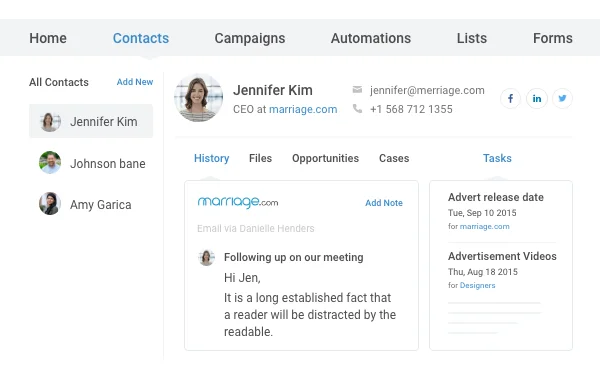Viewport: 600px width, 378px height.
Task: Open Jennifer Kim's Twitter profile icon
Action: click(562, 99)
